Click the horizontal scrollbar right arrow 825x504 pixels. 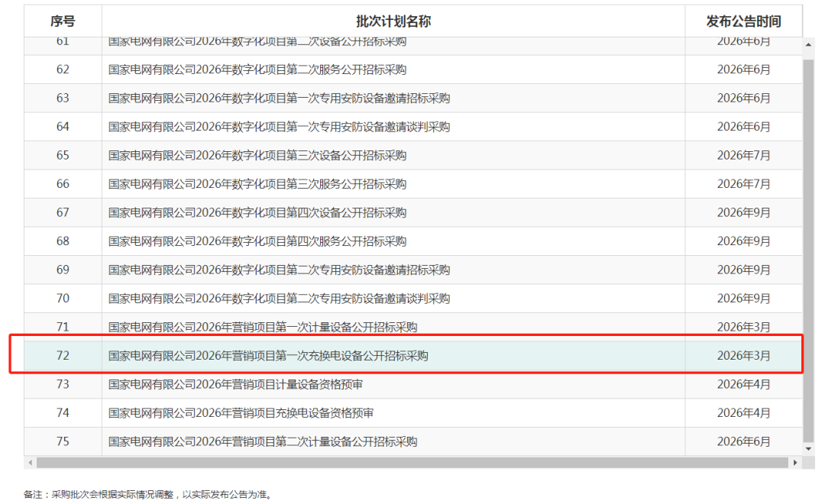(x=795, y=463)
